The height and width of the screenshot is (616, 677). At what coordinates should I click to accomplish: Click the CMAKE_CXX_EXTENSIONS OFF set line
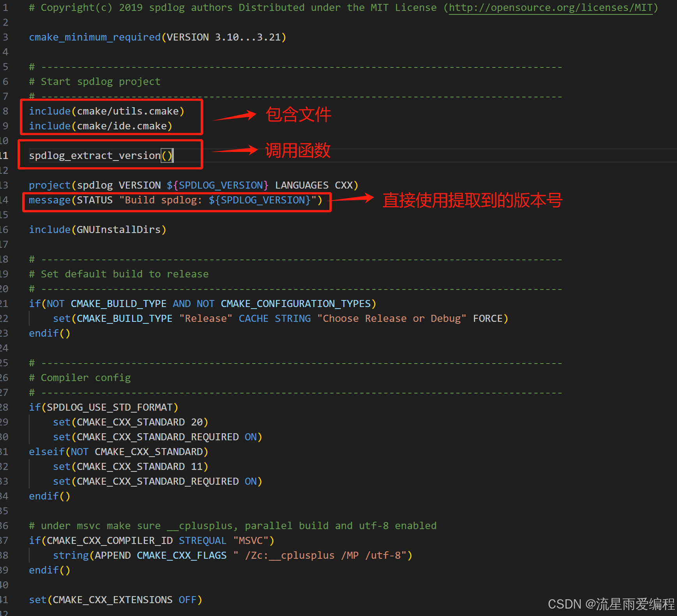coord(115,600)
